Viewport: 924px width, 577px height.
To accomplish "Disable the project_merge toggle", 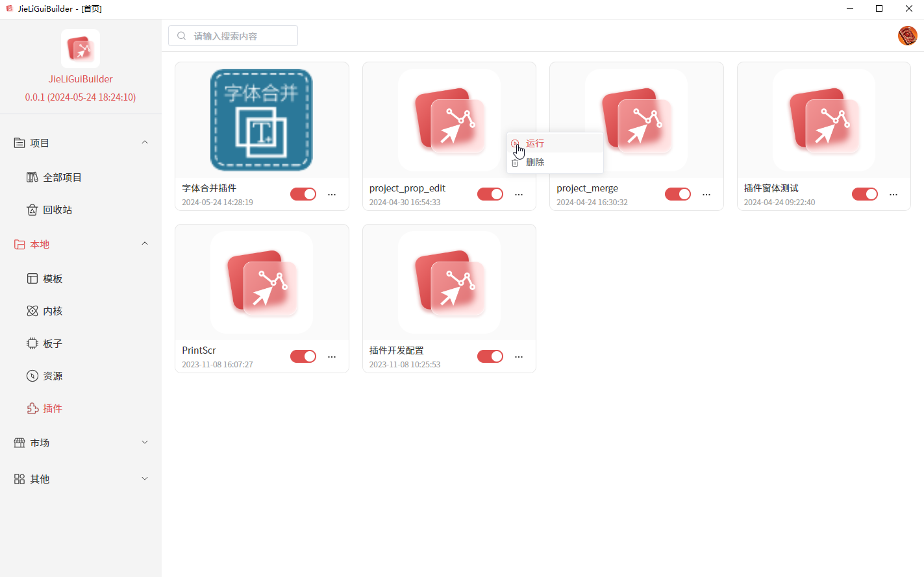I will [x=678, y=194].
